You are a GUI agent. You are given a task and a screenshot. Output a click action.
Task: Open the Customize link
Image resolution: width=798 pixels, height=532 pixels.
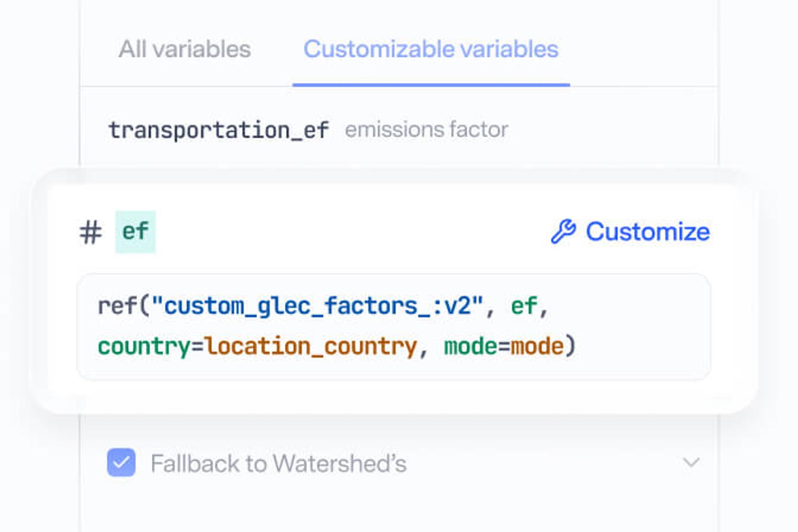(648, 232)
